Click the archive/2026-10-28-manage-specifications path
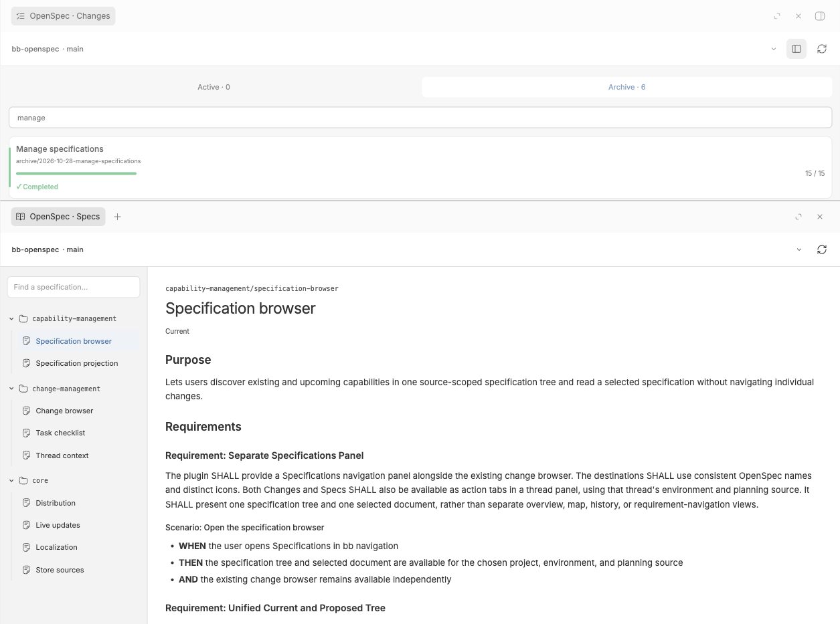The image size is (840, 624). point(78,161)
